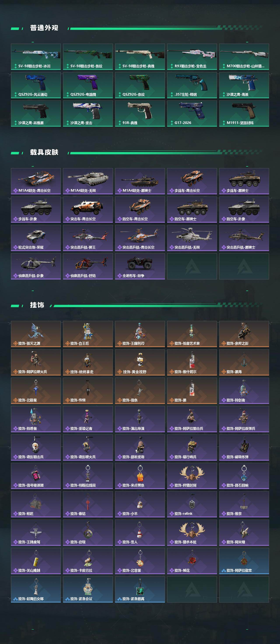
Task: Choose the 挂饰-狩猎时刻 antler charm
Action: (192, 476)
